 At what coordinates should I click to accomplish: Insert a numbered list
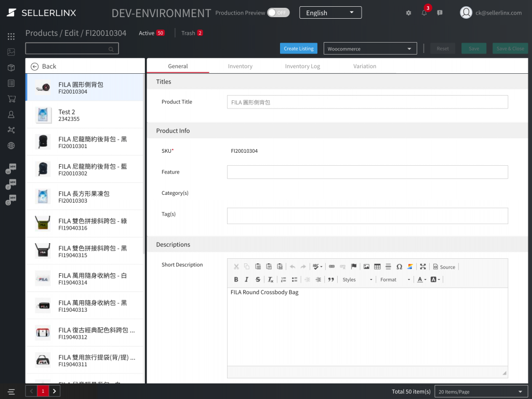point(284,280)
